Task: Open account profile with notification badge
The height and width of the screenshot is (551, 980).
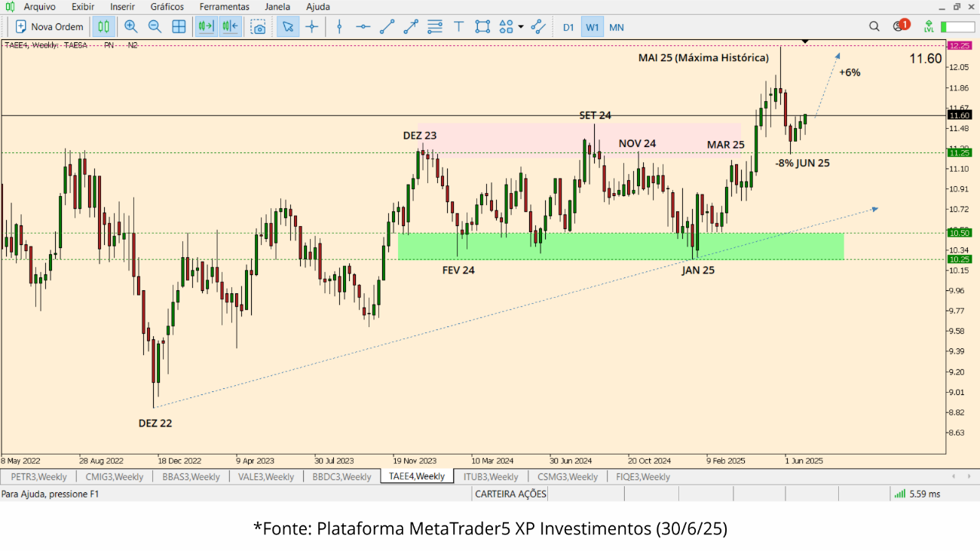Action: coord(901,26)
